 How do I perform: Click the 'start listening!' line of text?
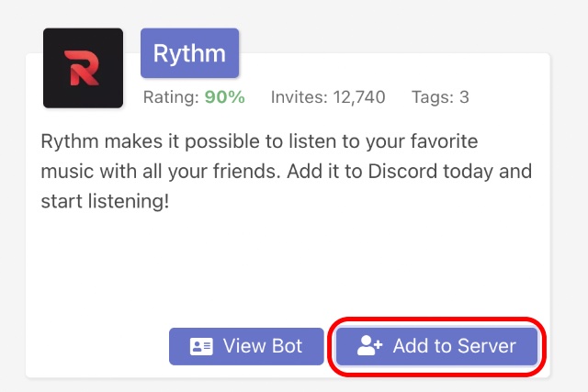click(x=105, y=201)
